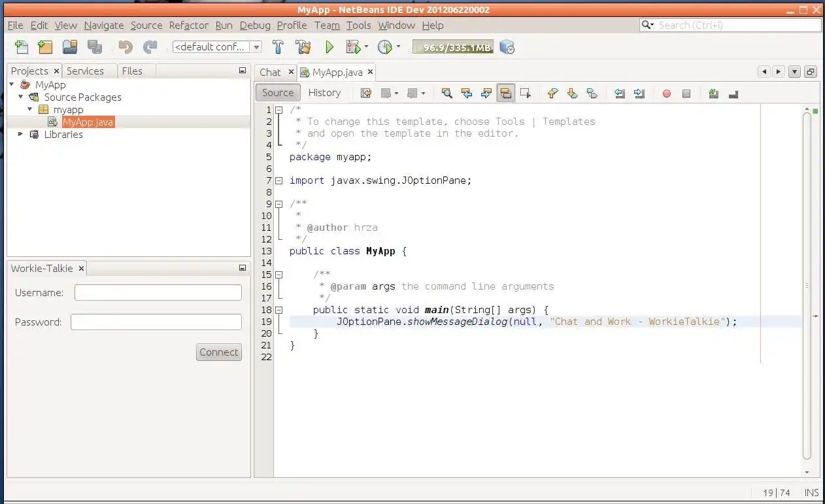The height and width of the screenshot is (504, 825).
Task: Click the Shift Line Left icon
Action: pos(619,93)
